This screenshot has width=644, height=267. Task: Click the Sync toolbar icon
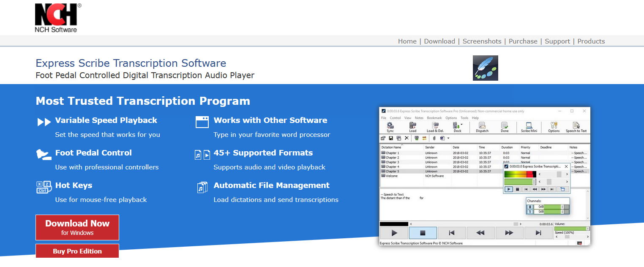[390, 127]
